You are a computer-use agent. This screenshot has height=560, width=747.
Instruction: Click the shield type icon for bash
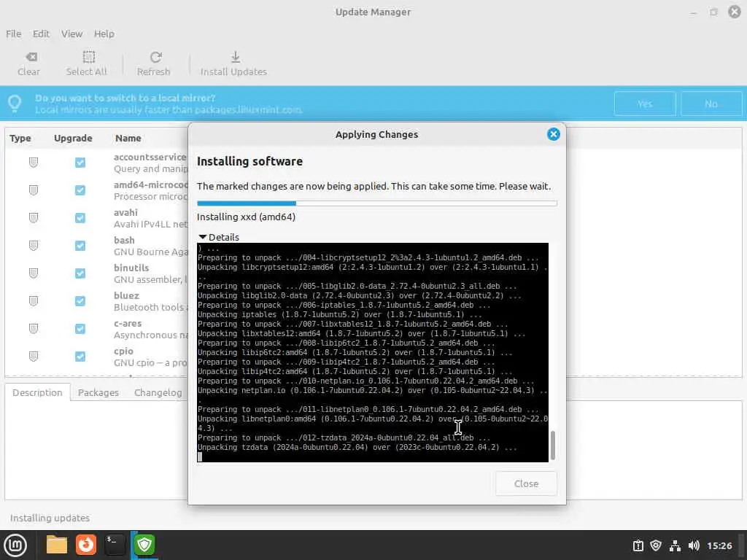point(34,245)
